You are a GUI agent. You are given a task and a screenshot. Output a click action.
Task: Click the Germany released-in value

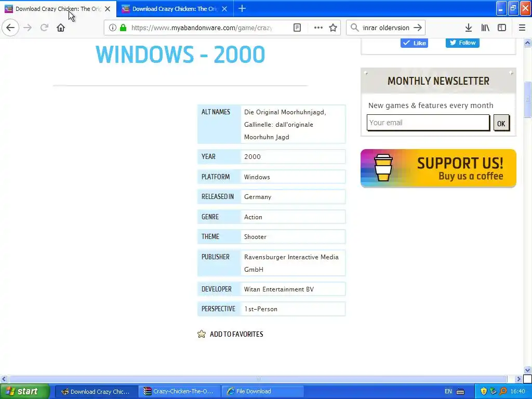(x=258, y=197)
